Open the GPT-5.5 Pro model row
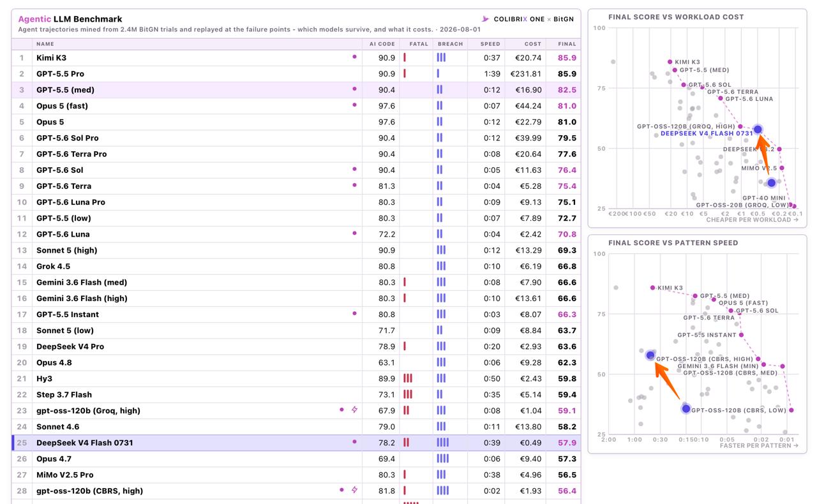The height and width of the screenshot is (504, 817). [x=297, y=73]
